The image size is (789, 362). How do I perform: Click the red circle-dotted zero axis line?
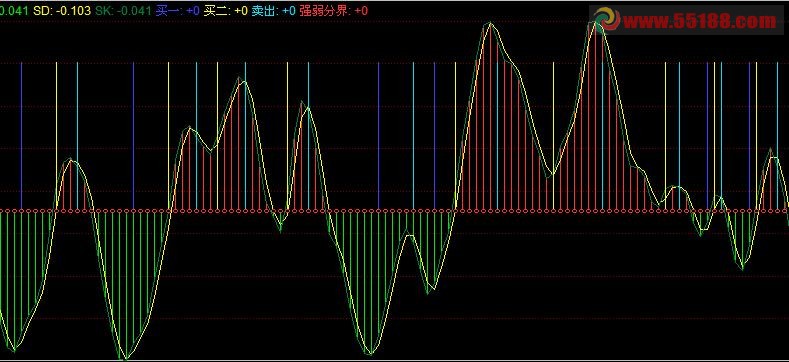point(394,211)
